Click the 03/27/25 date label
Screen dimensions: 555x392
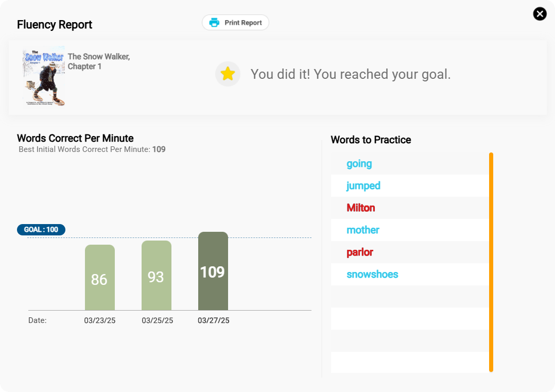tap(213, 320)
